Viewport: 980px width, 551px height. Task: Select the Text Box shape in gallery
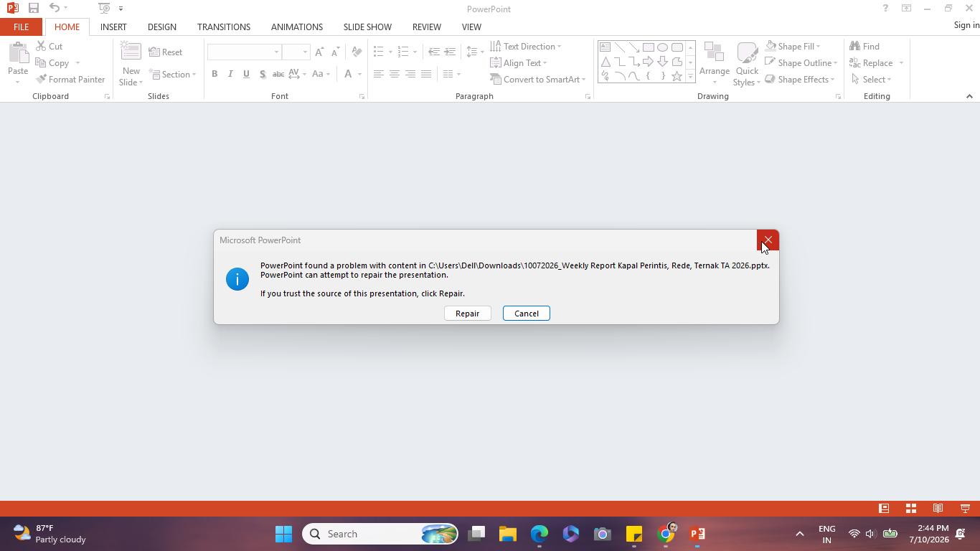[x=605, y=47]
